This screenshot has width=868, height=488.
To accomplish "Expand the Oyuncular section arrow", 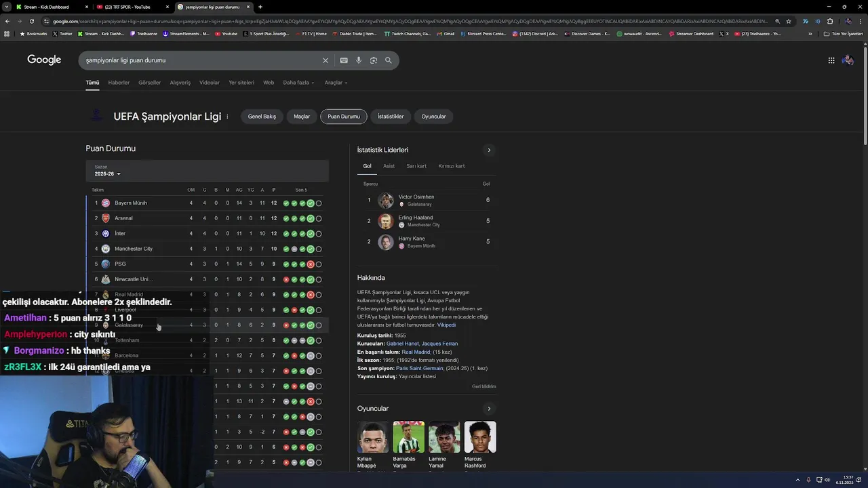I will (x=489, y=409).
